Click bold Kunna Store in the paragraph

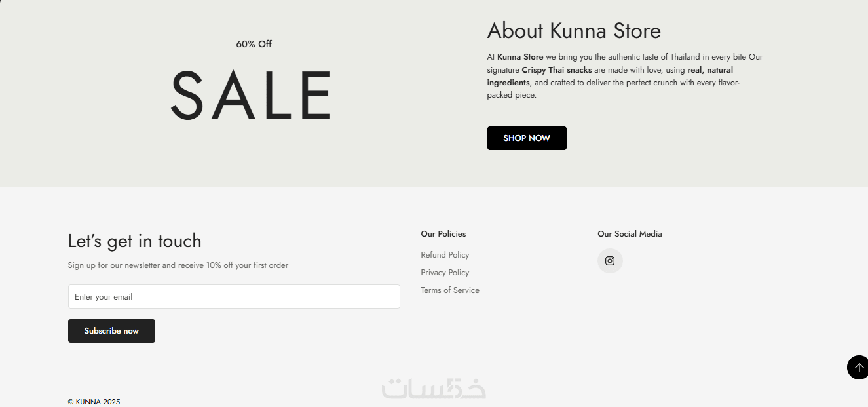click(x=520, y=57)
